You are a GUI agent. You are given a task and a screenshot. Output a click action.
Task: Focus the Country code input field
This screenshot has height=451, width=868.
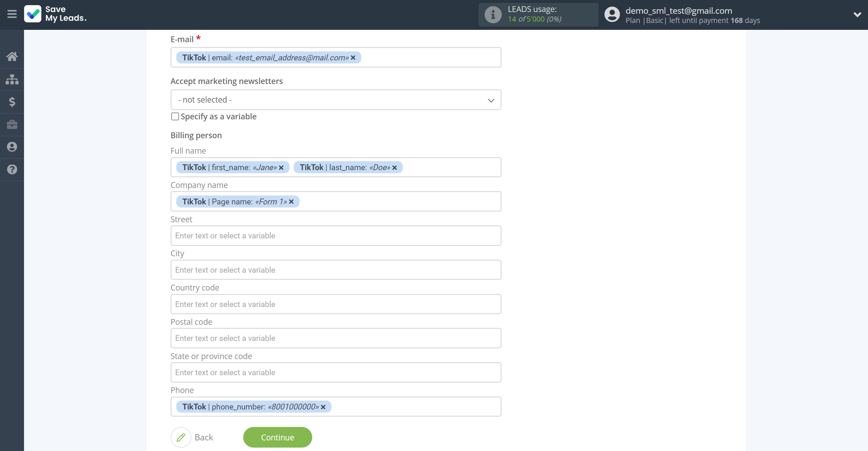coord(336,304)
